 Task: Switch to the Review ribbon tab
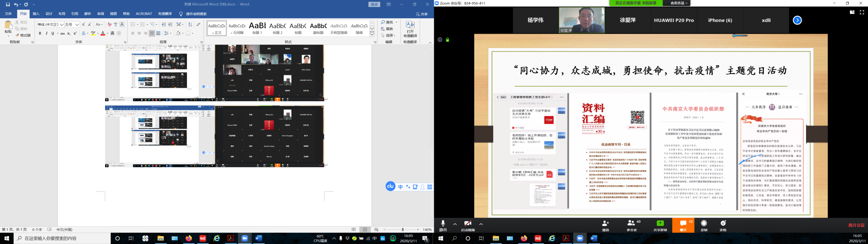point(100,14)
